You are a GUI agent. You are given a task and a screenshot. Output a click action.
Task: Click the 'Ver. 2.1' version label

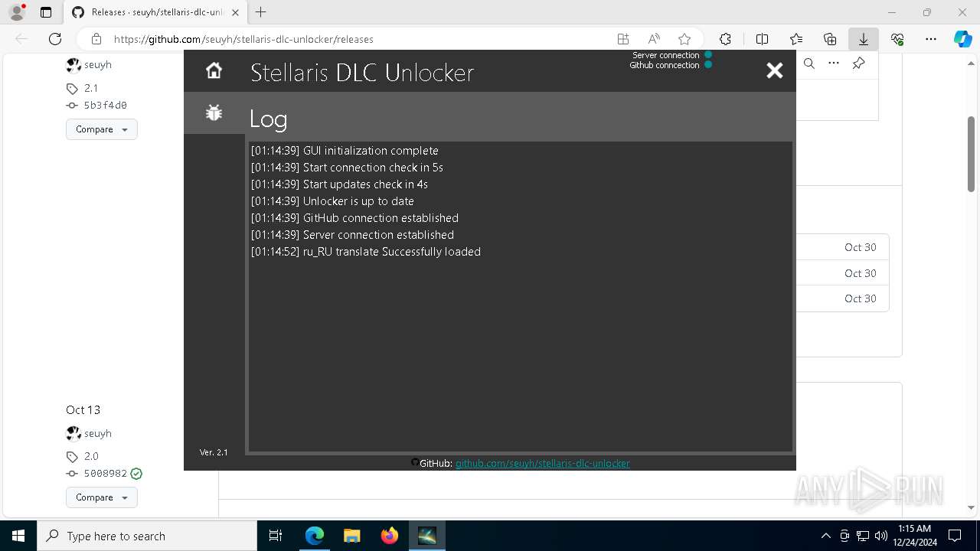tap(214, 452)
